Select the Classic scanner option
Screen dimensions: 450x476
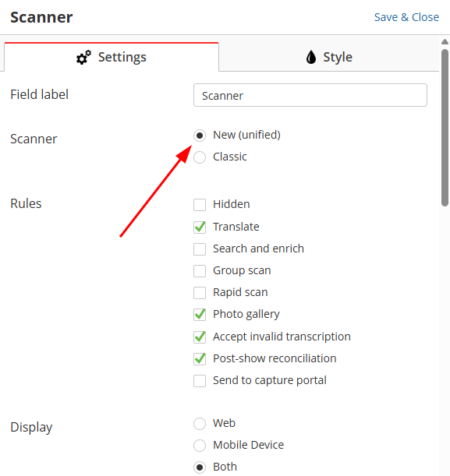(x=200, y=157)
